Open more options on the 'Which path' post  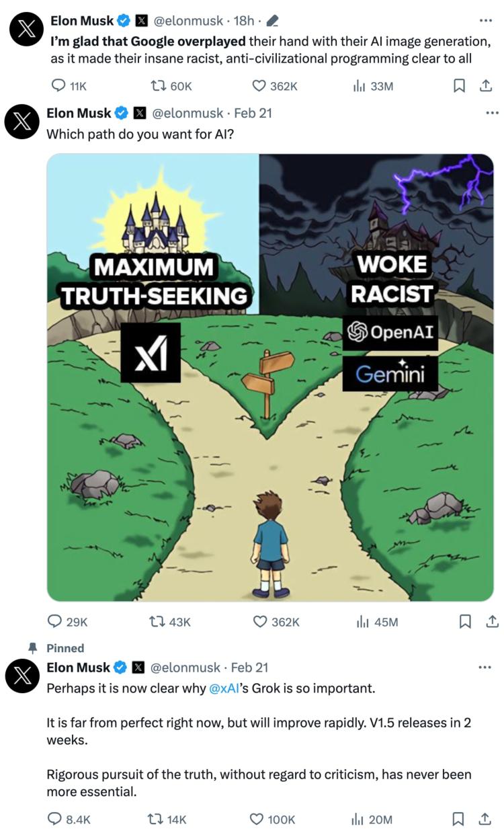coord(492,112)
